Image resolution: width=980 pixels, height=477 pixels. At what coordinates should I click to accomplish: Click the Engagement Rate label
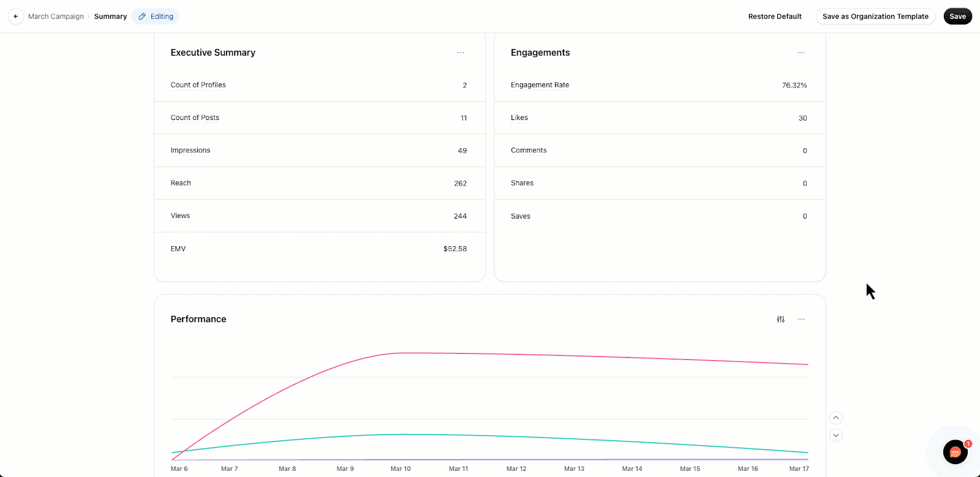540,85
